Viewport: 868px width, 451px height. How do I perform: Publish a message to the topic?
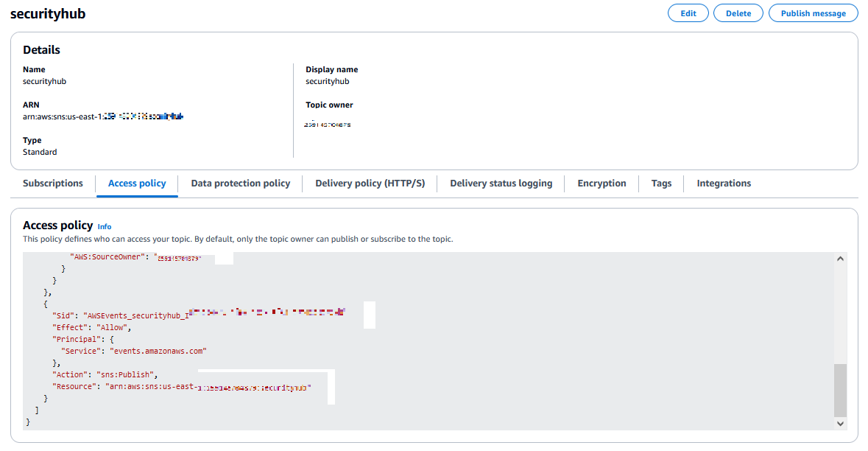click(813, 13)
